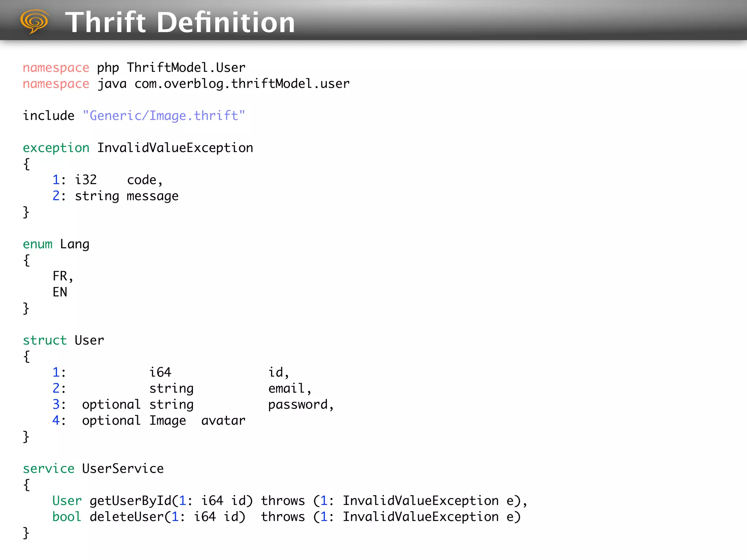The width and height of the screenshot is (747, 560).
Task: Click "throws" on the getUserById line
Action: click(283, 501)
